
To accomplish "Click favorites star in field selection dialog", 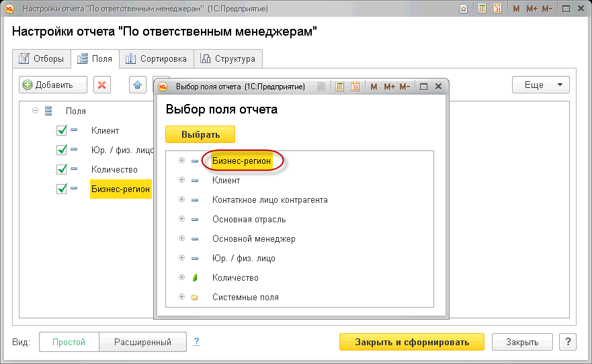I will [x=321, y=87].
